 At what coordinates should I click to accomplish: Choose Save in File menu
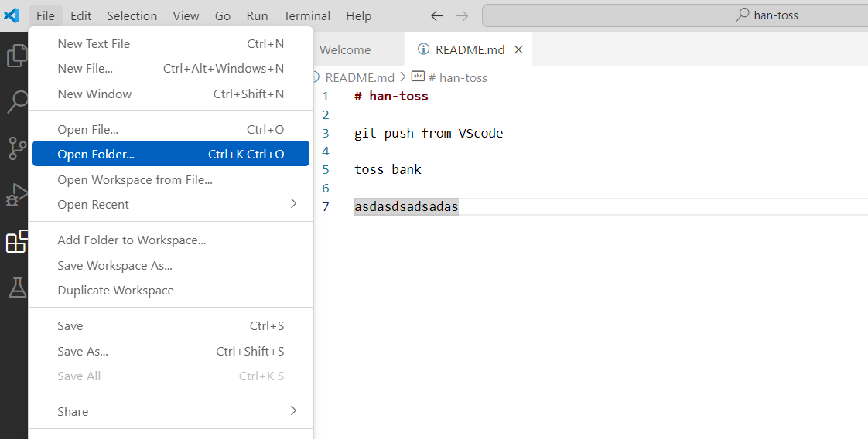click(171, 325)
